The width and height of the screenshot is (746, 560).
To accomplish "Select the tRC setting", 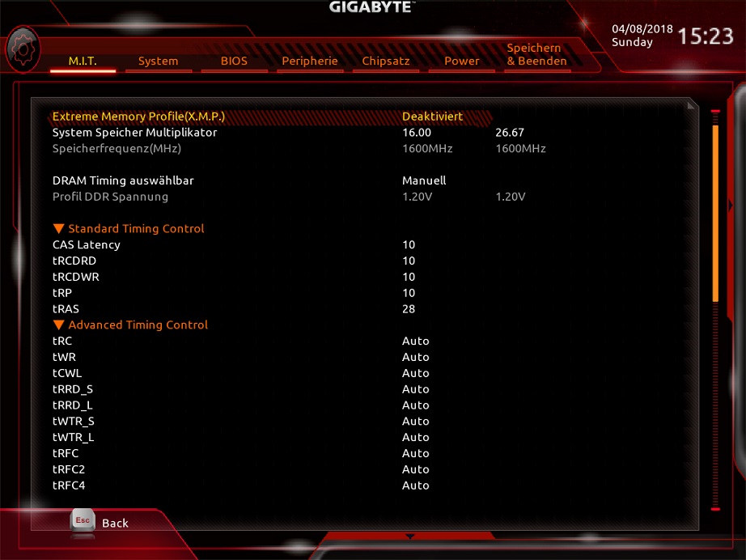I will [61, 342].
